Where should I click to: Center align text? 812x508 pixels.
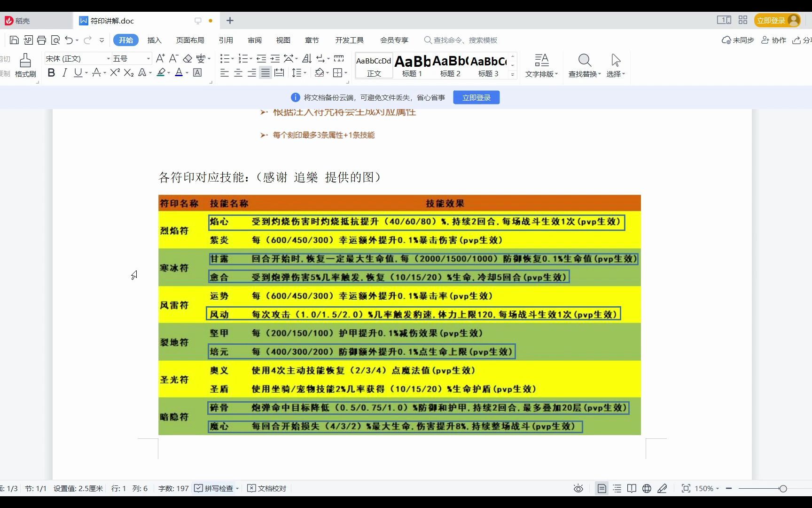[238, 72]
